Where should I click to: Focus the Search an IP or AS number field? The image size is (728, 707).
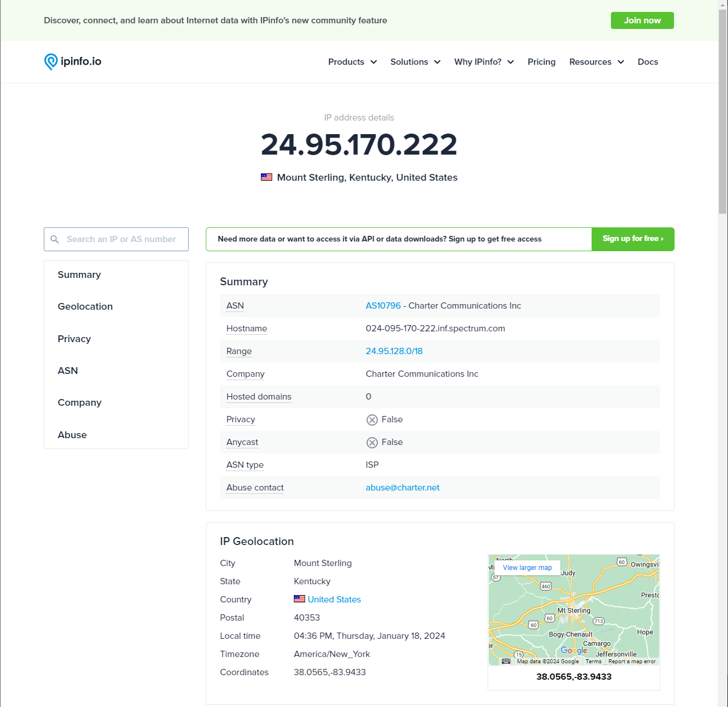(116, 239)
